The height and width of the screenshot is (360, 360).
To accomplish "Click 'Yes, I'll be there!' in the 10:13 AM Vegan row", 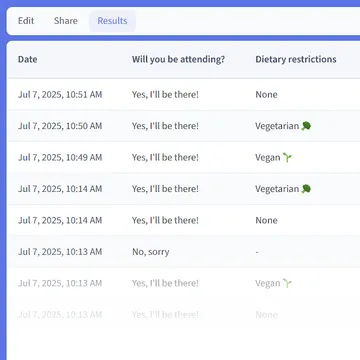I will [x=165, y=283].
